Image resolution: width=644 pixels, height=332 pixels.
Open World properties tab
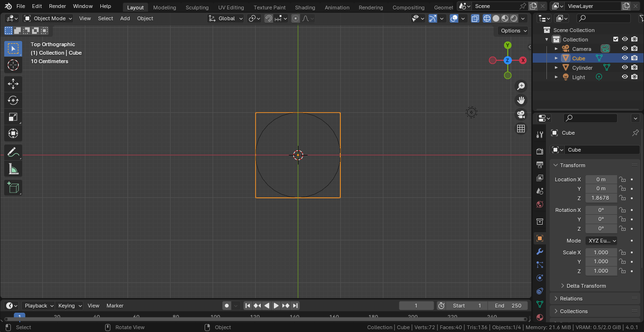pyautogui.click(x=540, y=204)
